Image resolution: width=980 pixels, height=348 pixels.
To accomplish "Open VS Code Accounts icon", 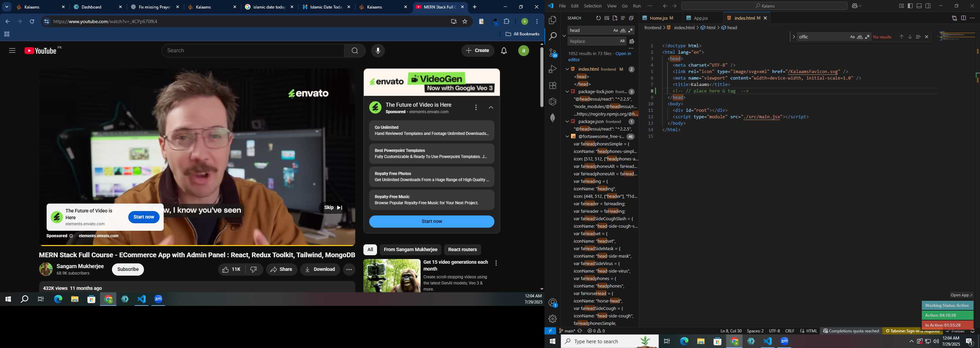I will (x=553, y=303).
